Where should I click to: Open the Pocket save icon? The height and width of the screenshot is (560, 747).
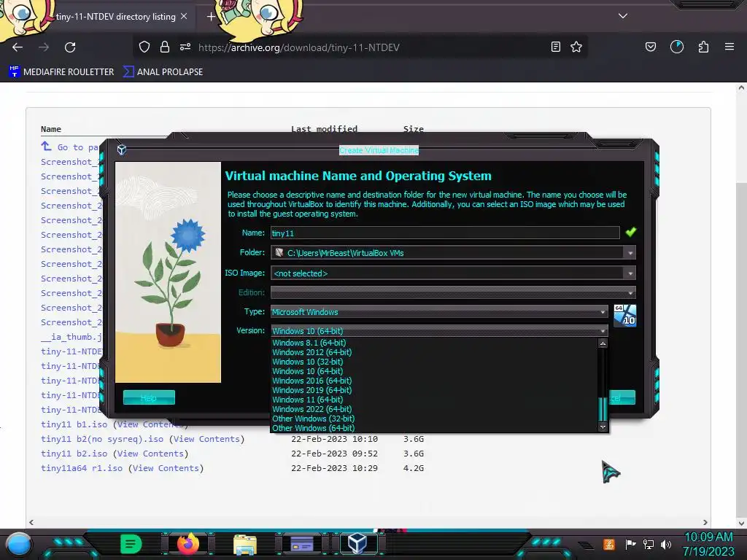pos(651,47)
